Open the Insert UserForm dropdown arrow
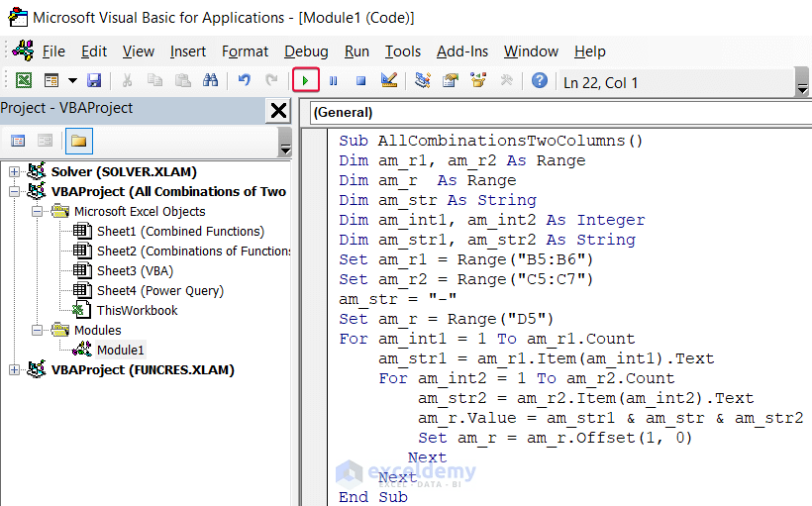Screen dimensions: 812x506 click(x=72, y=80)
